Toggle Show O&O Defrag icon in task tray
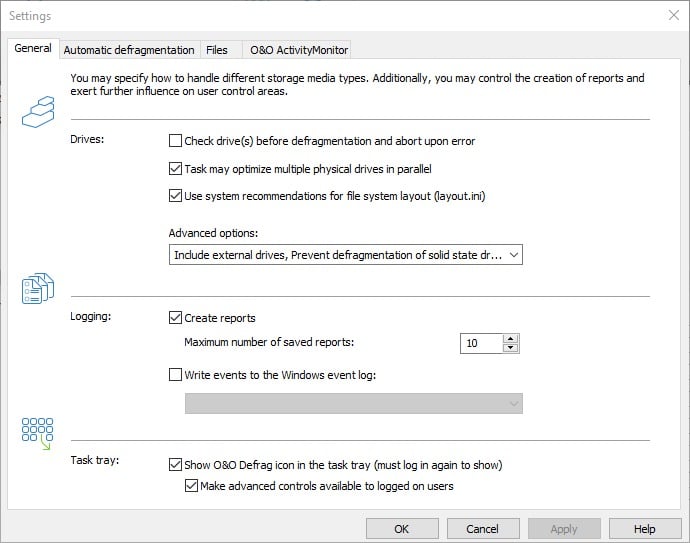Image resolution: width=690 pixels, height=543 pixels. click(175, 465)
